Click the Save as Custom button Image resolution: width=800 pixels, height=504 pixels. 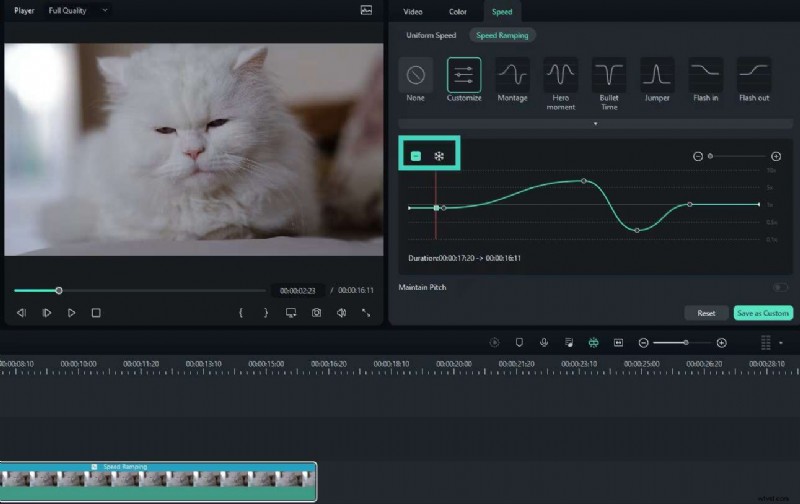point(762,313)
